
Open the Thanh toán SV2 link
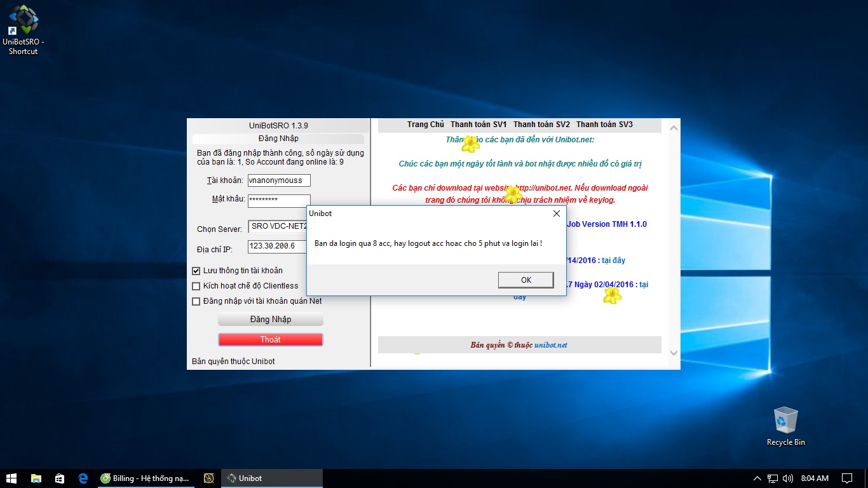point(541,125)
